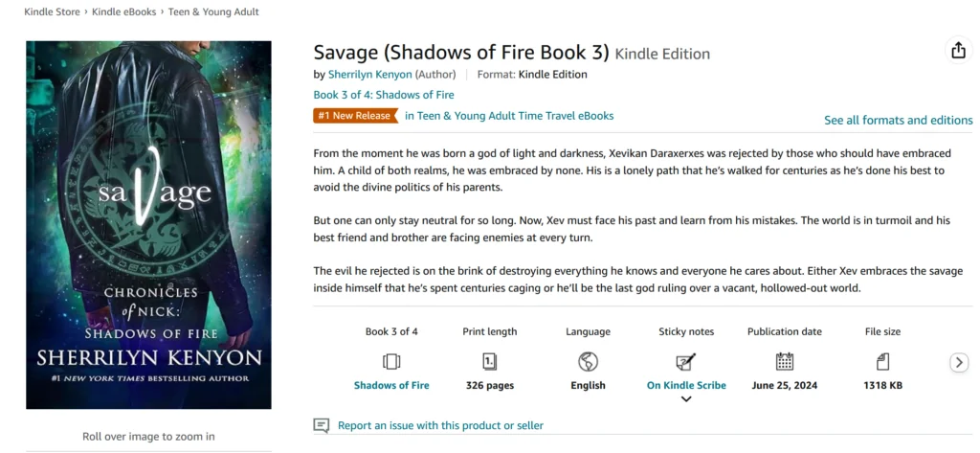See all formats and editions

(898, 121)
